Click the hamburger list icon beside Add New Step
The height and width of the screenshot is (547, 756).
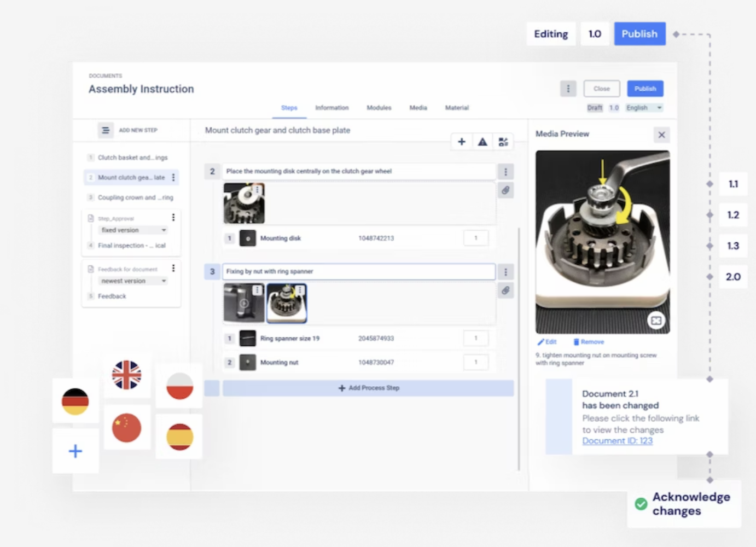click(105, 130)
